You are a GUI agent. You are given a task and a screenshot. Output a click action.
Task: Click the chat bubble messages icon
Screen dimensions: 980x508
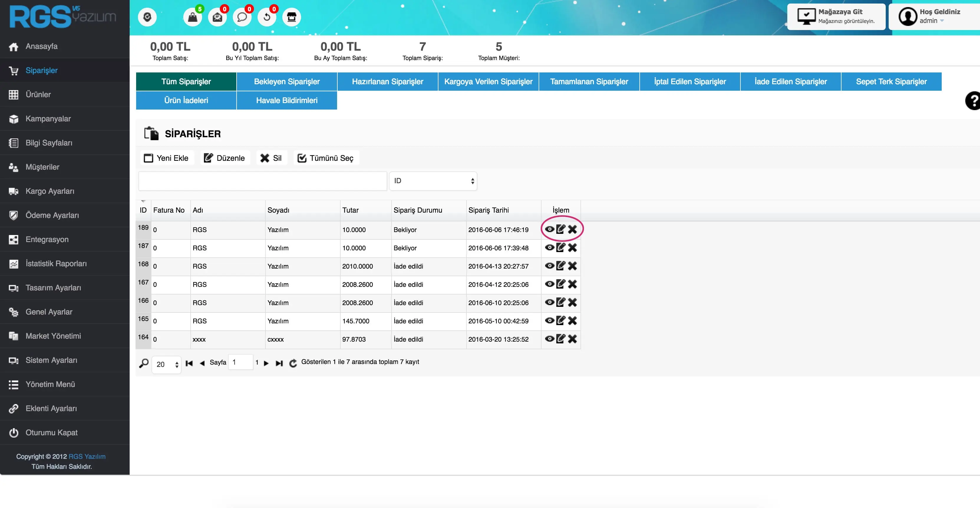tap(242, 17)
